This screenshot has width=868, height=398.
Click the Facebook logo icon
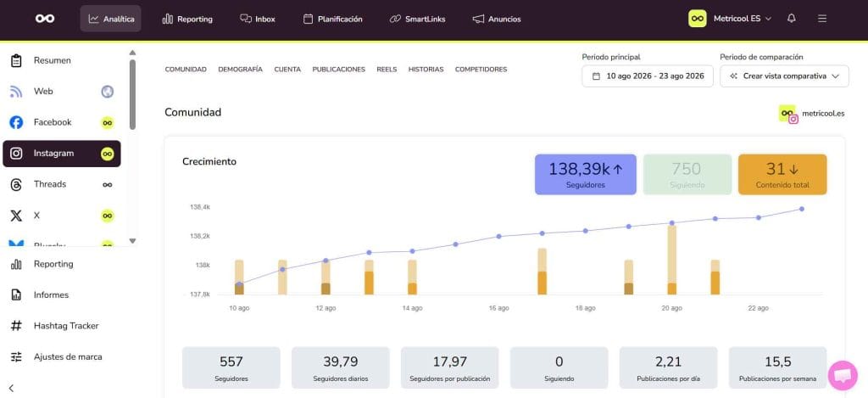coord(17,122)
